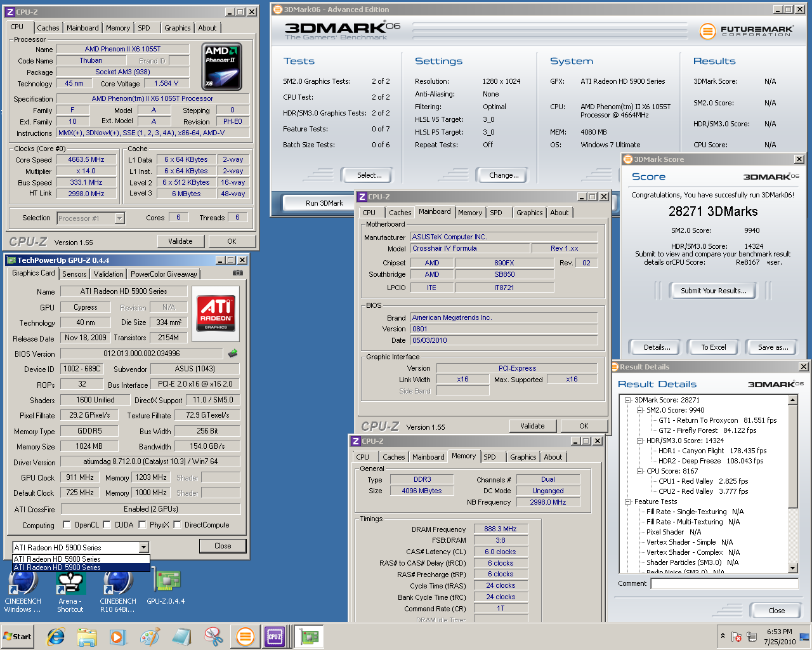Screen dimensions: 812x650
Task: Open the Snipping Tool scissors icon on taskbar
Action: [213, 637]
